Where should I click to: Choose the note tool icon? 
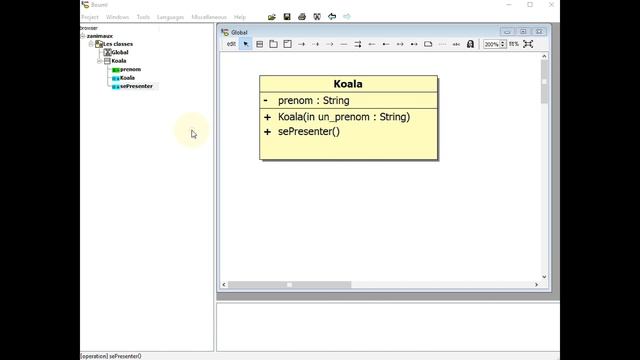coord(428,44)
